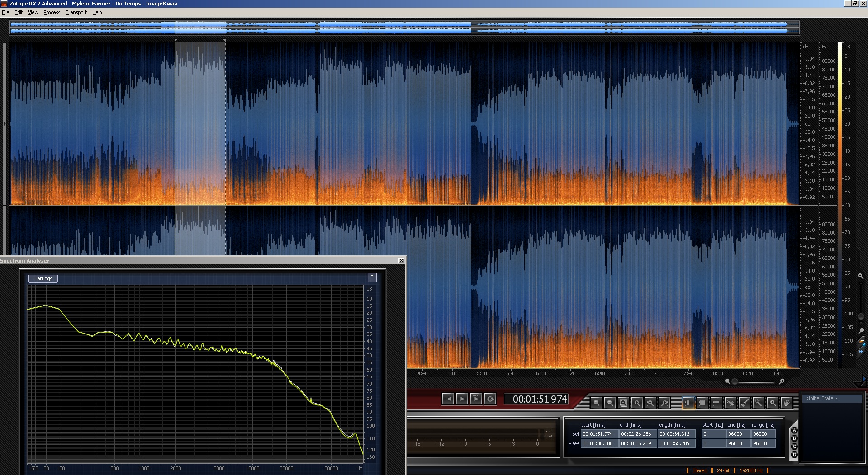Image resolution: width=868 pixels, height=475 pixels.
Task: Zoom out to show the full file
Action: pos(623,403)
